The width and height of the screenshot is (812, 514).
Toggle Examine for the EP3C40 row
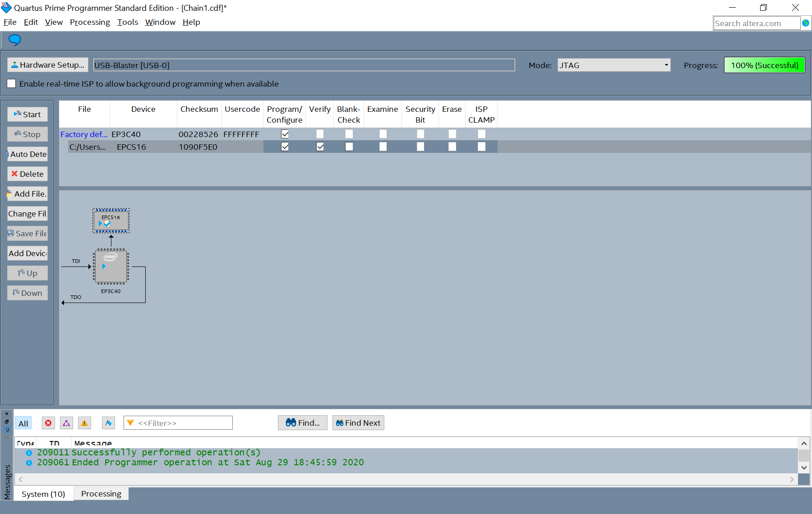coord(383,134)
